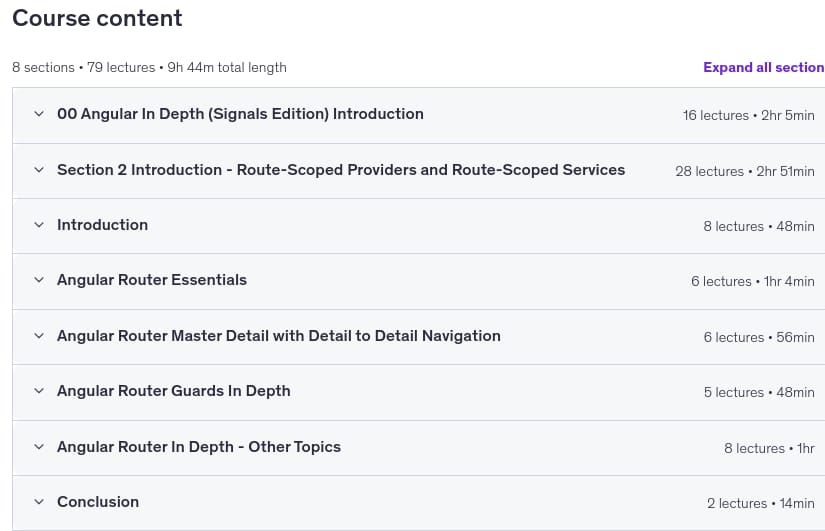The width and height of the screenshot is (825, 531).
Task: Select the 'Introduction' section title
Action: coord(103,225)
